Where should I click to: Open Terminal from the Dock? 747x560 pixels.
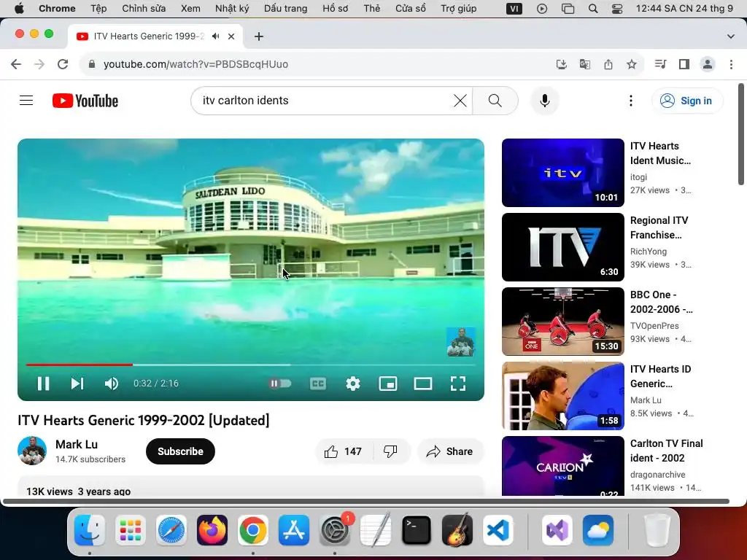point(417,530)
